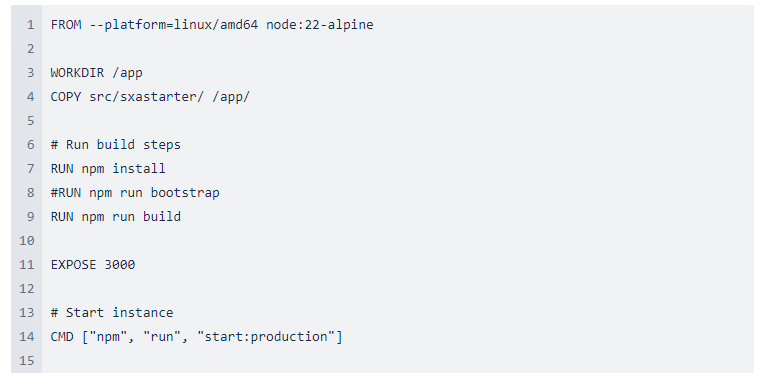Click 'RUN npm install' line
This screenshot has height=373, width=763.
pyautogui.click(x=108, y=169)
